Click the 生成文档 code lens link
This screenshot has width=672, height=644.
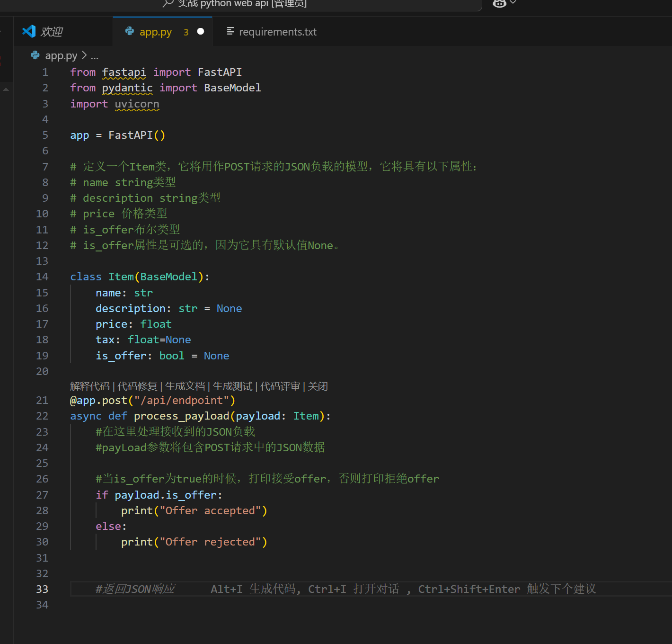pyautogui.click(x=185, y=386)
